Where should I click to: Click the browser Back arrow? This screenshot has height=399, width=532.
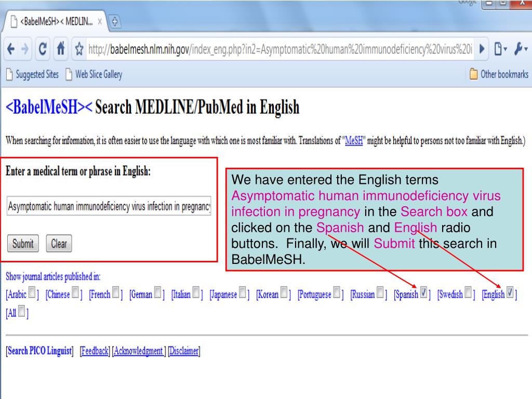(11, 49)
